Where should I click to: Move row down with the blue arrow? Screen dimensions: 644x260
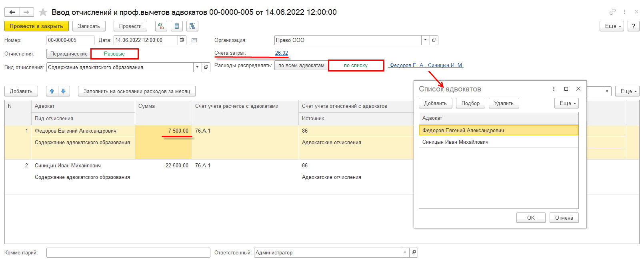click(64, 91)
